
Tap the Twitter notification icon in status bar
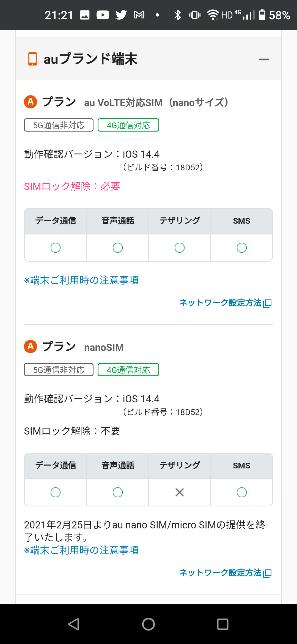pyautogui.click(x=121, y=15)
